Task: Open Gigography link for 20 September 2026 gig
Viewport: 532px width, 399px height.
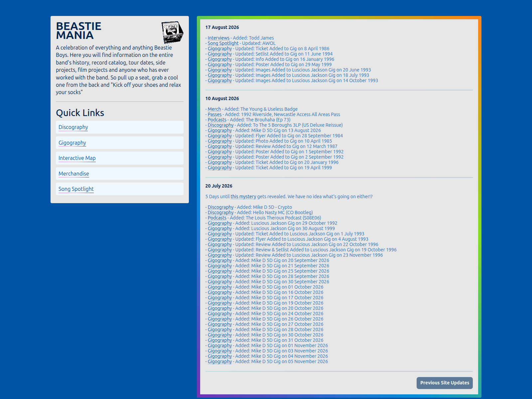Action: [220, 260]
